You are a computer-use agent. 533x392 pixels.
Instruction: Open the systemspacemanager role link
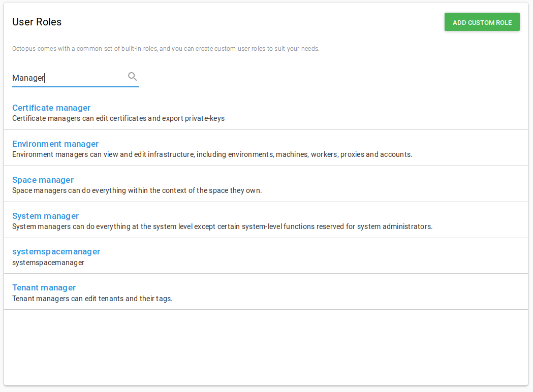tap(56, 252)
